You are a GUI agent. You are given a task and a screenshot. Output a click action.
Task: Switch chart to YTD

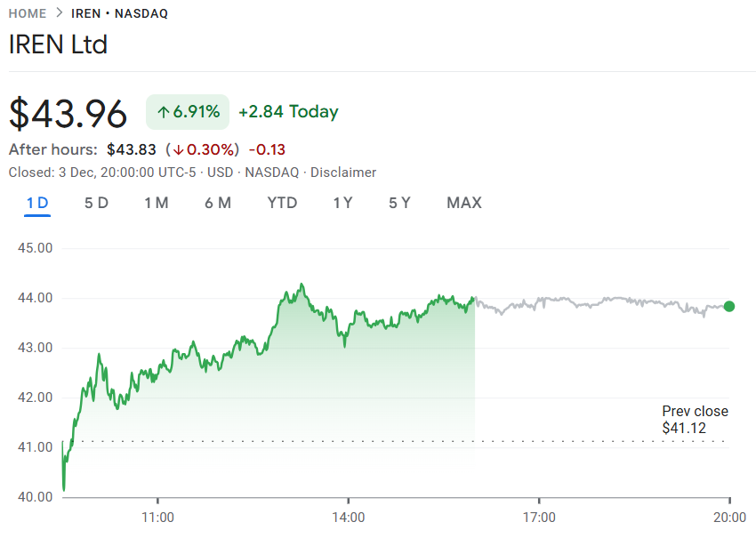click(x=282, y=203)
